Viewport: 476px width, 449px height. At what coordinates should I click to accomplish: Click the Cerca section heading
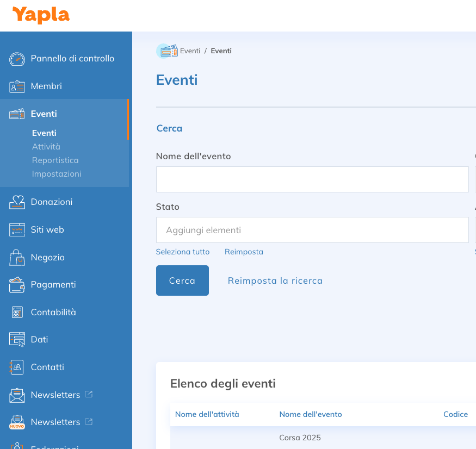pos(169,128)
